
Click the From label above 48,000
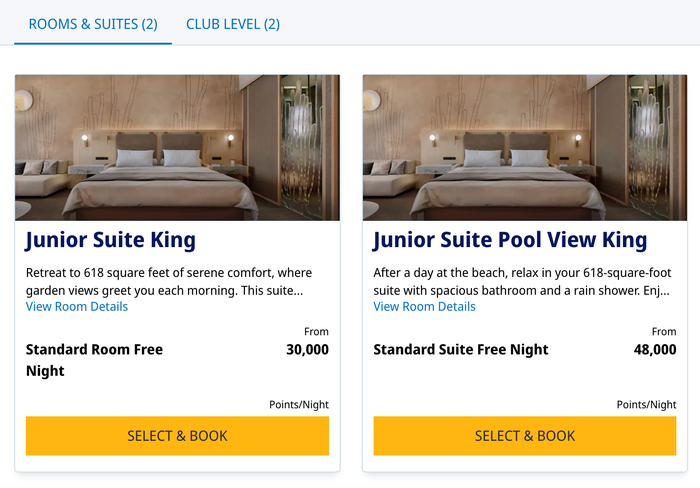pos(664,332)
